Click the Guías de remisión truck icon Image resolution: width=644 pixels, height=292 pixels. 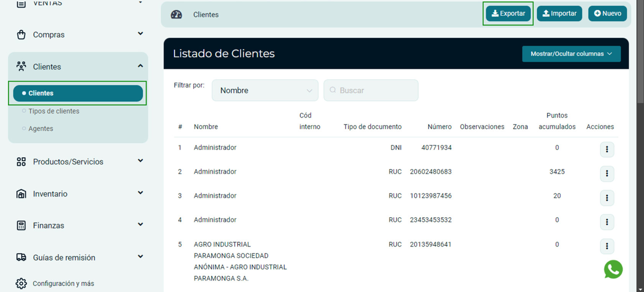(x=21, y=257)
